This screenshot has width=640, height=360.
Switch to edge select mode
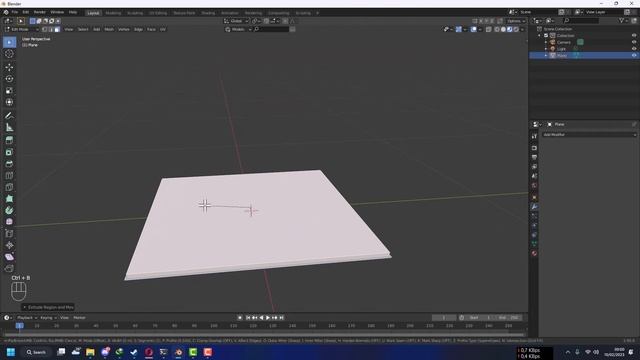point(51,29)
